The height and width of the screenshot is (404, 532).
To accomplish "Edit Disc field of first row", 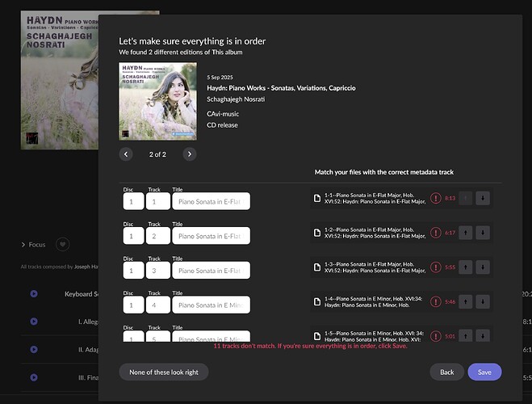I will pyautogui.click(x=133, y=201).
